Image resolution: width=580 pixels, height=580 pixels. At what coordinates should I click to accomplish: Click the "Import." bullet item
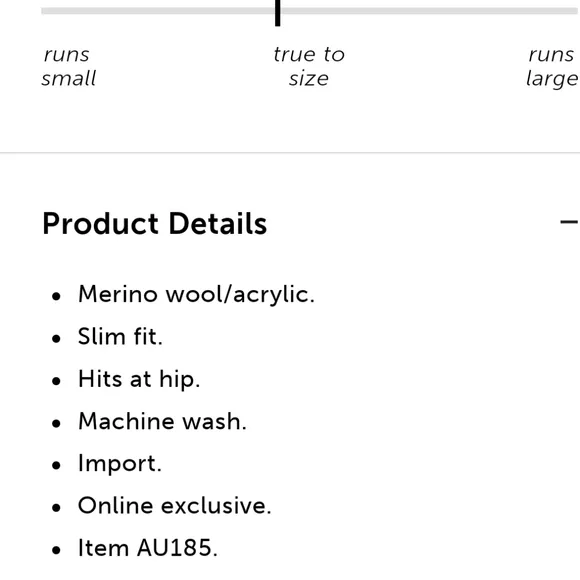(120, 464)
